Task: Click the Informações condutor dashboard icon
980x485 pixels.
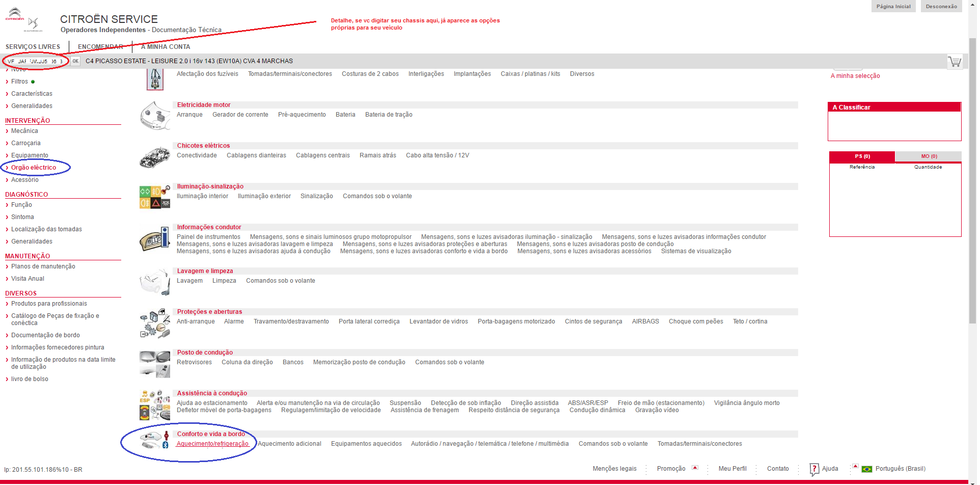Action: coord(155,238)
